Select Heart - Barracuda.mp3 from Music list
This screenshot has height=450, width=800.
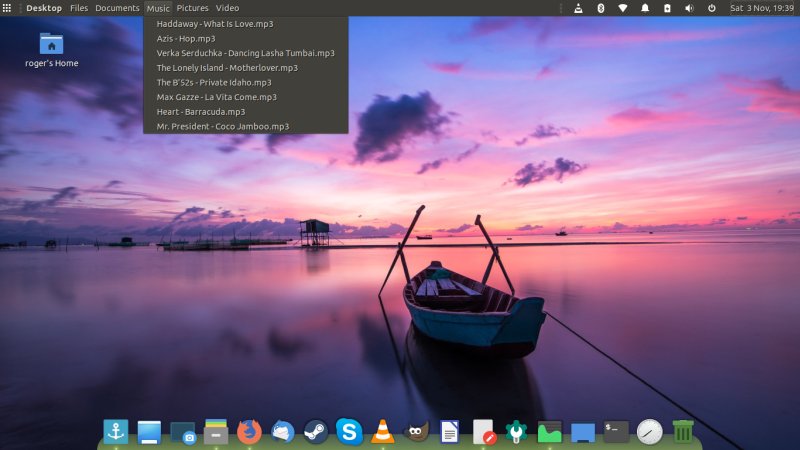pos(201,112)
